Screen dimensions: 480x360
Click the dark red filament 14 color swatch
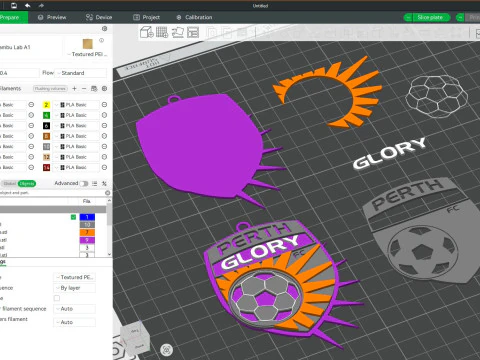46,167
